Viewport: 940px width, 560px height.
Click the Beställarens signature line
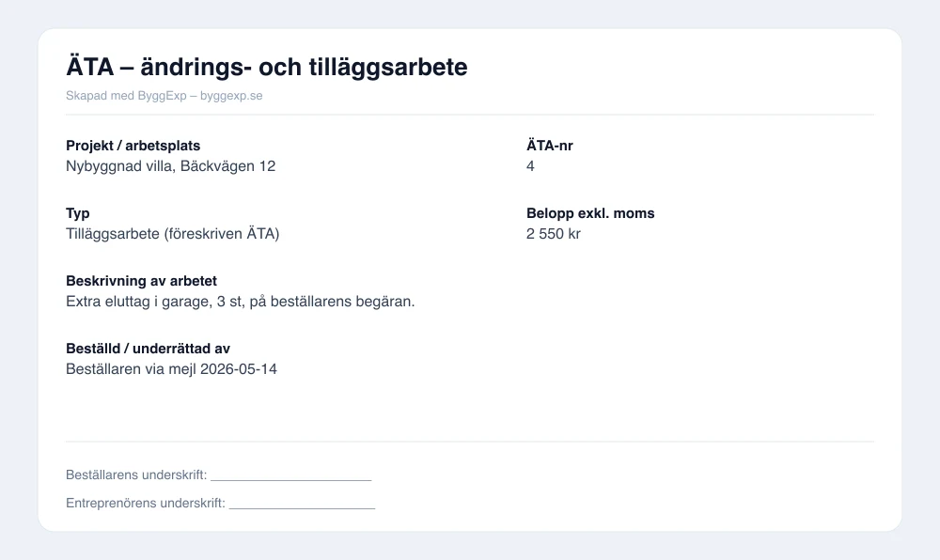[x=291, y=480]
